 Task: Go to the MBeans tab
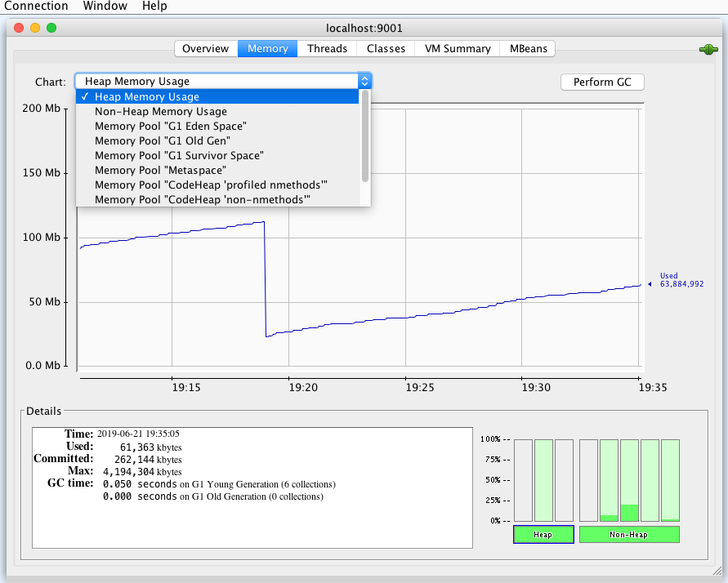coord(527,49)
